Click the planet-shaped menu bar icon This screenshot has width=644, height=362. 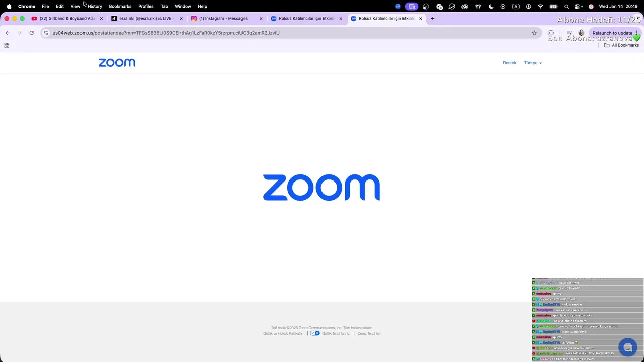pyautogui.click(x=452, y=6)
